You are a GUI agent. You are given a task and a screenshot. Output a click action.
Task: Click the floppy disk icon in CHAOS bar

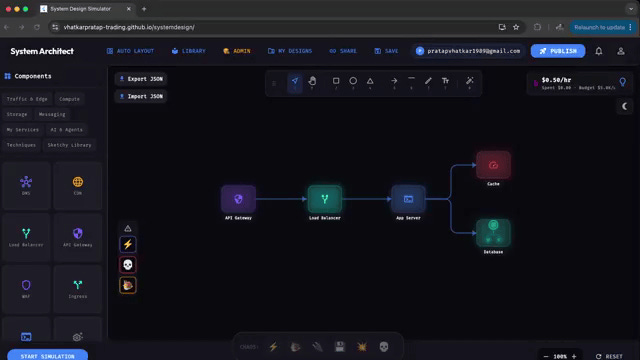tap(340, 347)
